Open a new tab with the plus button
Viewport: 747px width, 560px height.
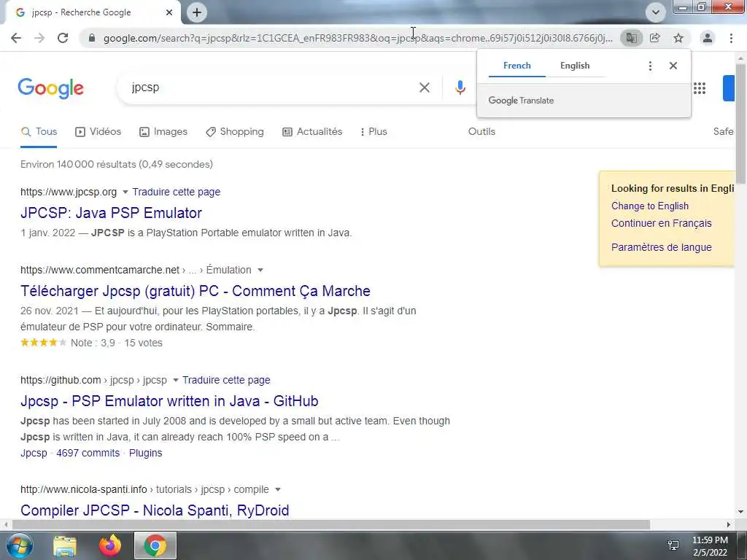click(197, 12)
